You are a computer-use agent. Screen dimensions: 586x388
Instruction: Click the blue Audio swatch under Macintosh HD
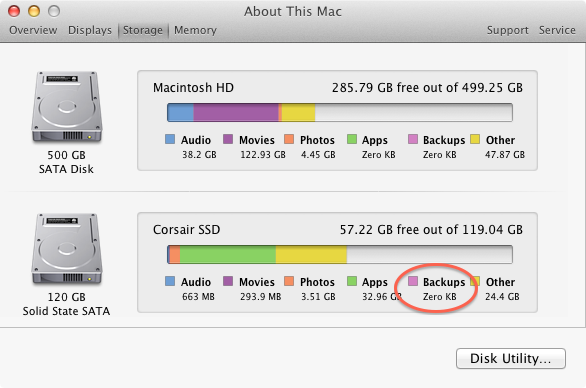click(x=170, y=139)
